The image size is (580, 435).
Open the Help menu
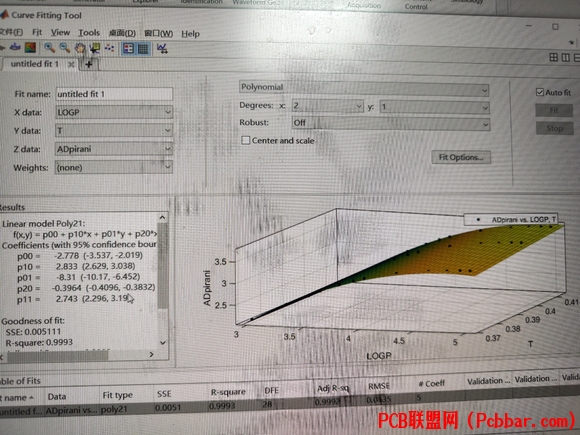point(190,34)
